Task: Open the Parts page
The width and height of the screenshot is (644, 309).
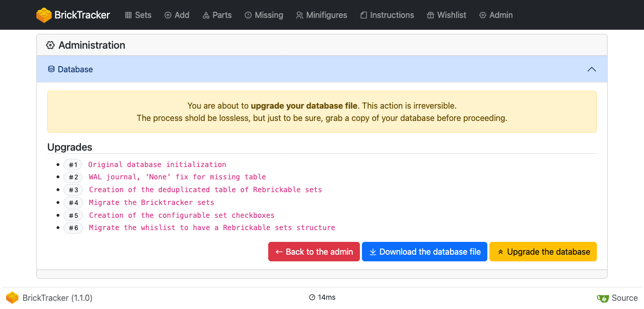Action: (x=217, y=15)
